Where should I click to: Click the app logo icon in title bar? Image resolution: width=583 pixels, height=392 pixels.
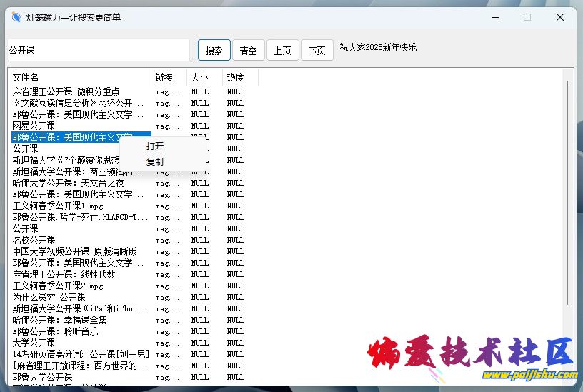tap(16, 17)
